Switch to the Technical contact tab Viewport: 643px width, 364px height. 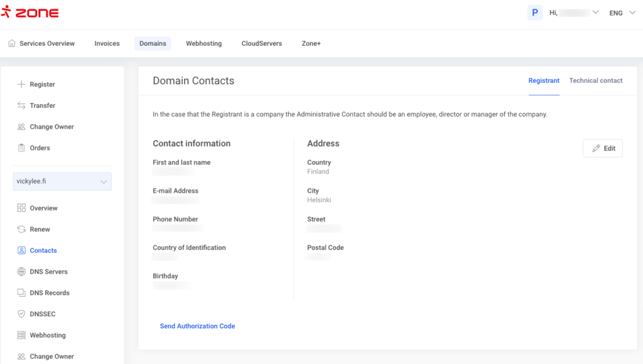tap(595, 80)
